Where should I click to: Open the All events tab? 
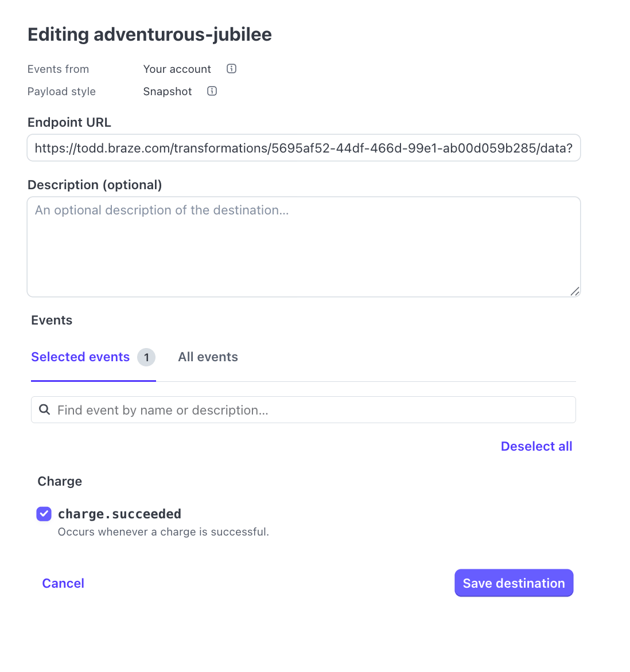pos(208,357)
